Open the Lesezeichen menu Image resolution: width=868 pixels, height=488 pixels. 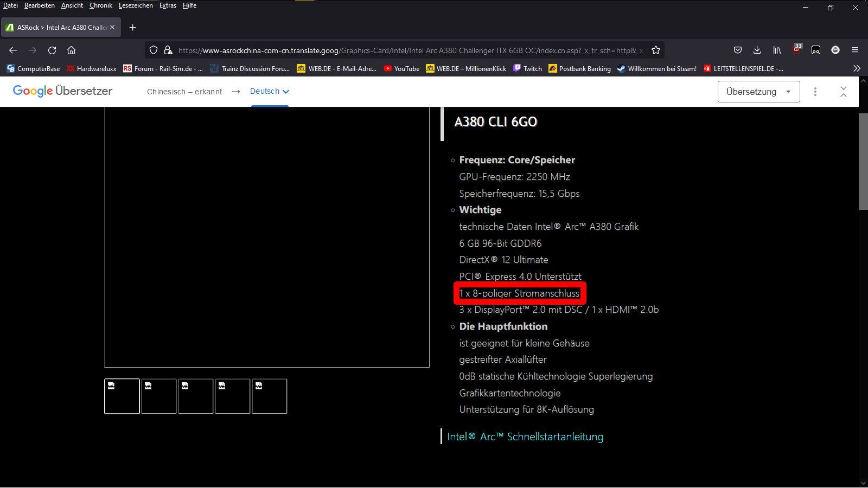click(136, 5)
